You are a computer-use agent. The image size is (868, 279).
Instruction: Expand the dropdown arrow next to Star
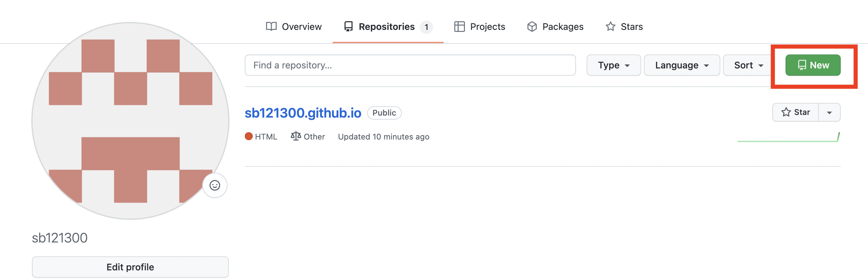pyautogui.click(x=829, y=112)
